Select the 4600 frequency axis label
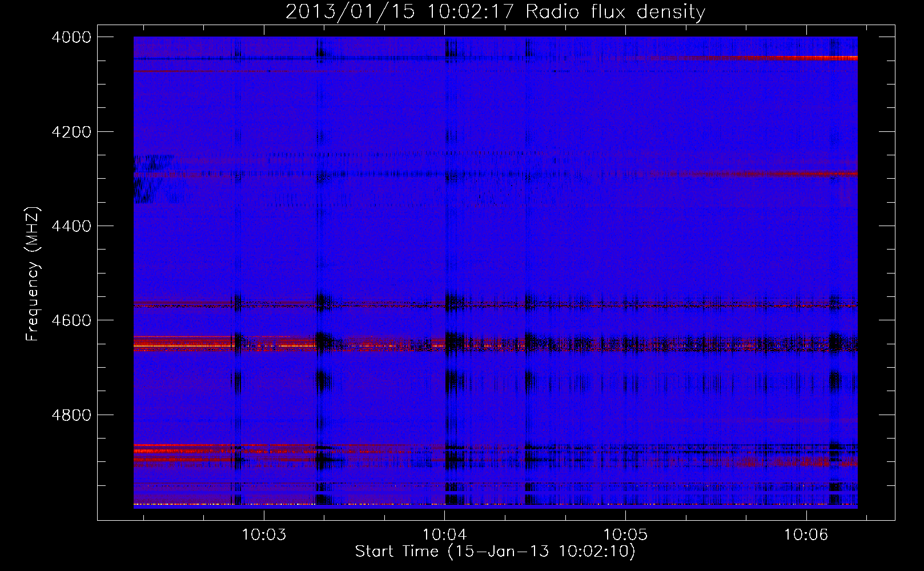This screenshot has width=924, height=571. [71, 320]
